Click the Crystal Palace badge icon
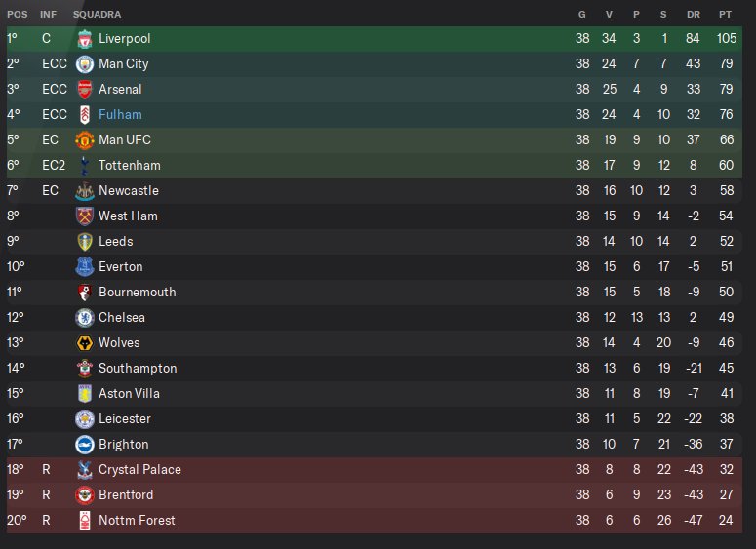 tap(85, 469)
